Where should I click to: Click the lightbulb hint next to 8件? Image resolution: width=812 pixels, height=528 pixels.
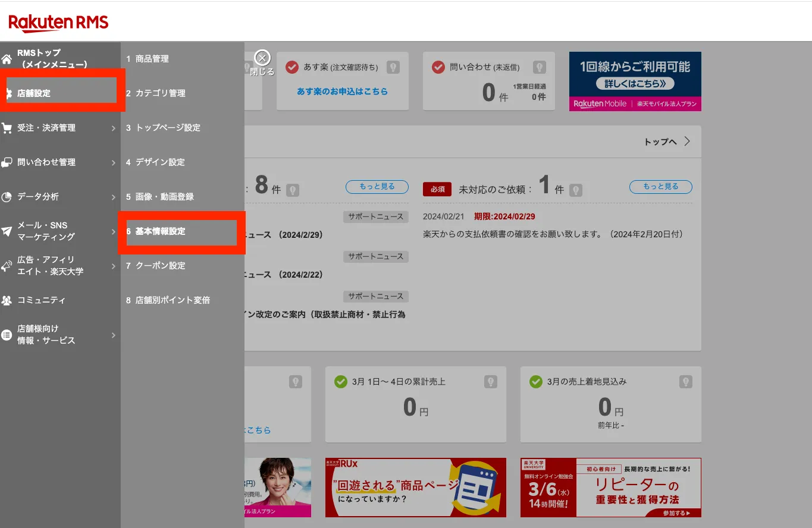point(292,190)
